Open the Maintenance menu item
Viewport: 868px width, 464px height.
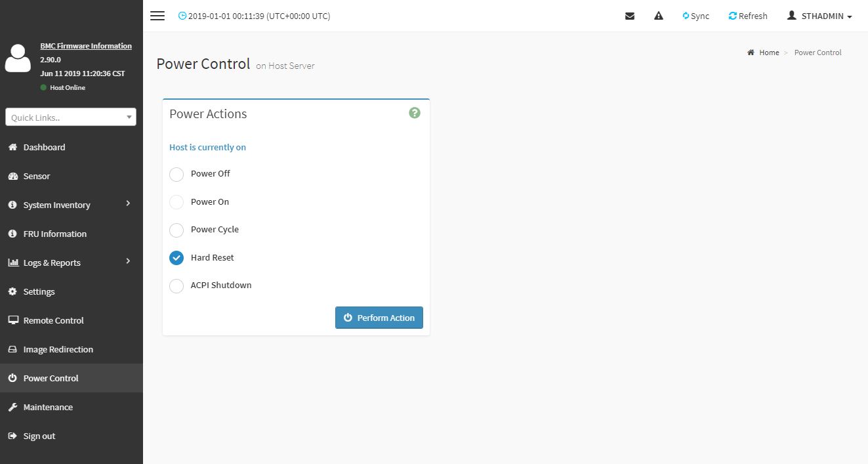[48, 407]
